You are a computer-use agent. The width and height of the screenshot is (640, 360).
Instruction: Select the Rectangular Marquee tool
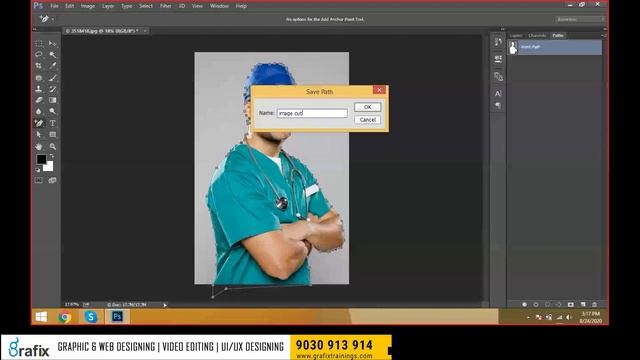click(x=39, y=43)
